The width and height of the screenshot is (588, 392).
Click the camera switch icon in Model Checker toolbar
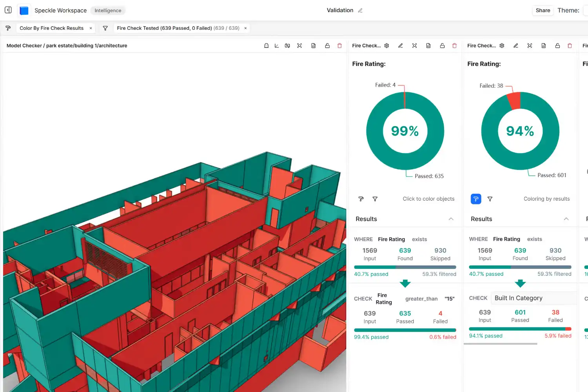click(287, 46)
